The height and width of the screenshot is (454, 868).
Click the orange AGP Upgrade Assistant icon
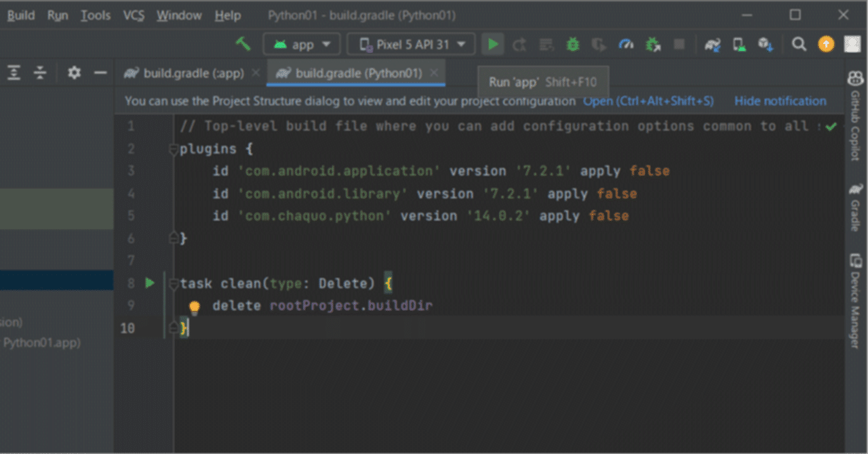pyautogui.click(x=826, y=43)
